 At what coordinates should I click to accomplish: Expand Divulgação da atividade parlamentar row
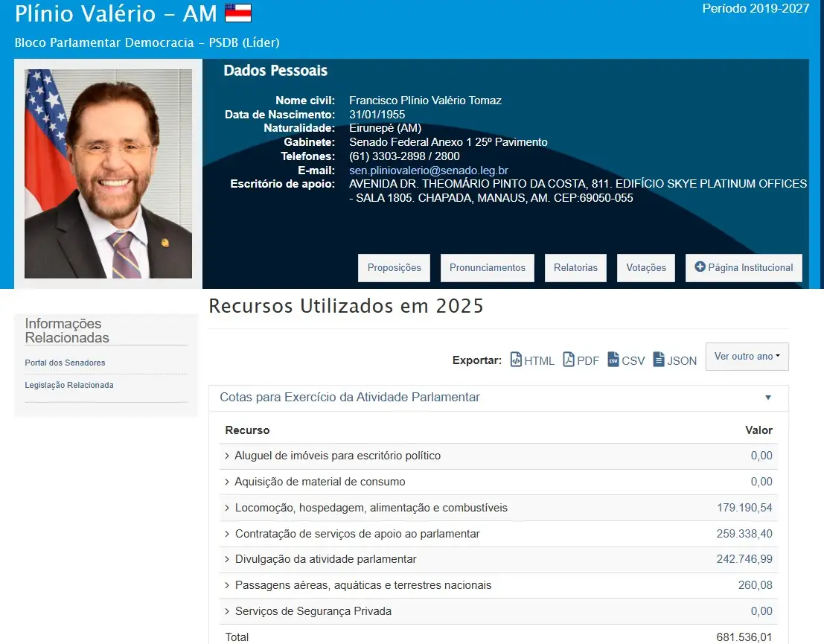point(227,559)
